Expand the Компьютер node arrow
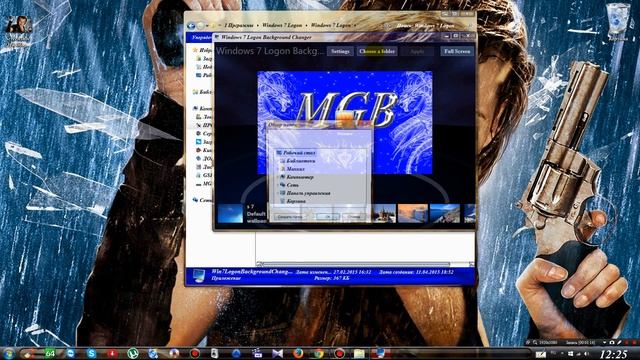The height and width of the screenshot is (360, 640). pyautogui.click(x=278, y=177)
